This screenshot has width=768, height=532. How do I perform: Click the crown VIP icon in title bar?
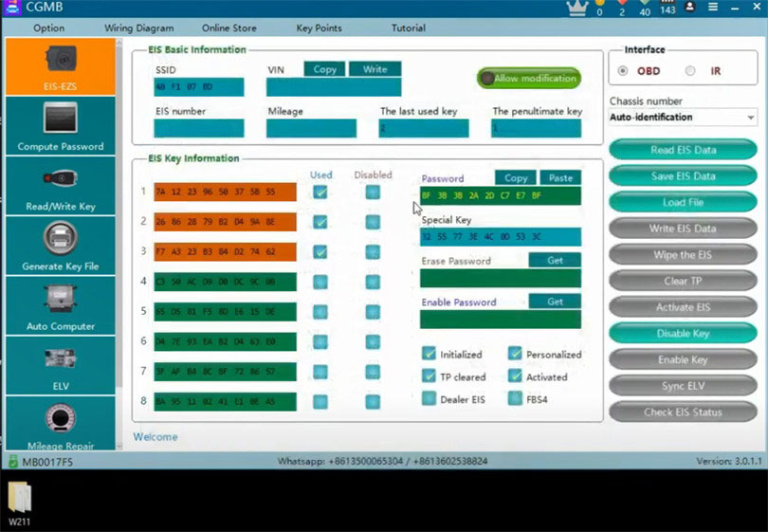coord(577,9)
